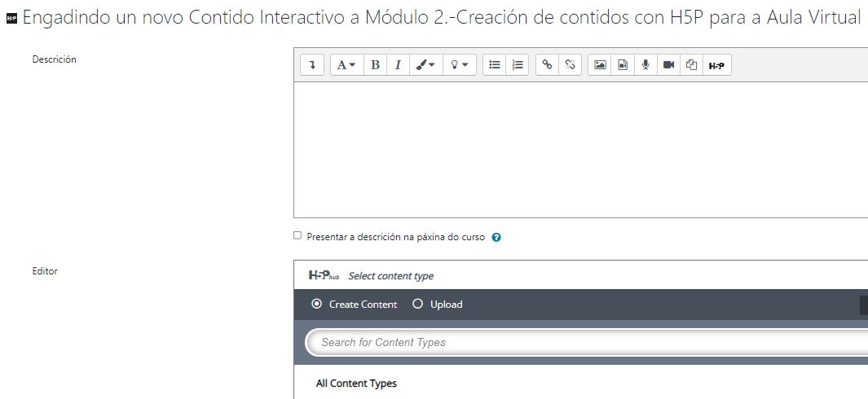Record video with the camera icon
The width and height of the screenshot is (868, 399).
[668, 65]
